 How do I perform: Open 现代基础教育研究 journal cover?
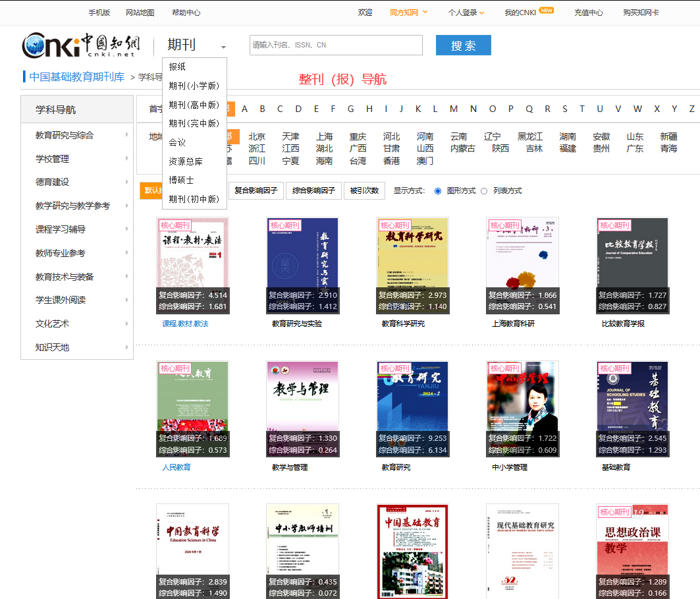(522, 552)
